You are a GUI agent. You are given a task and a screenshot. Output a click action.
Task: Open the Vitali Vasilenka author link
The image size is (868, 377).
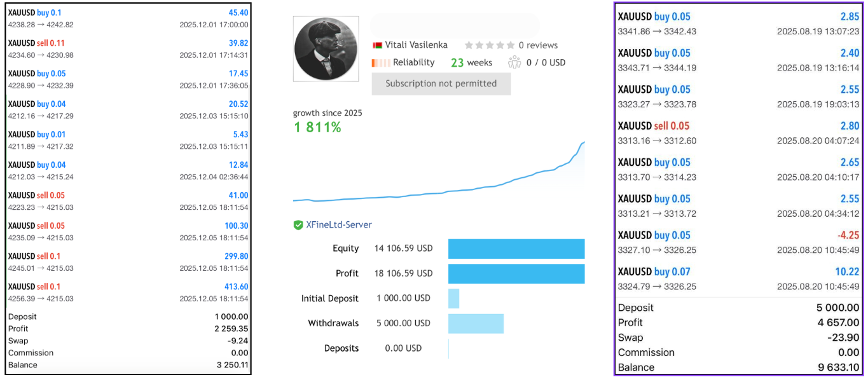[417, 45]
